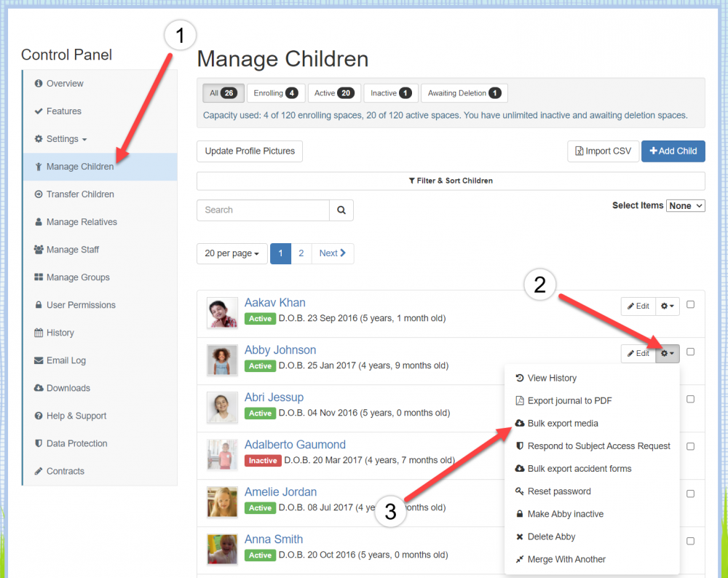Open Abby Johnson's profile link

point(280,350)
